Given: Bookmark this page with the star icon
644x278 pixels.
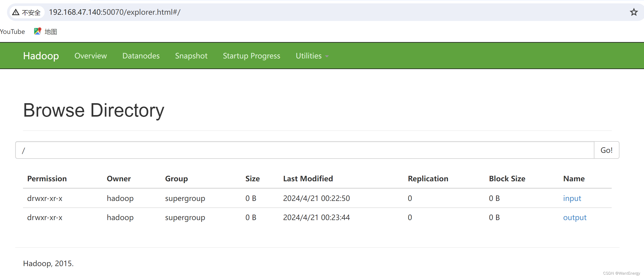Looking at the screenshot, I should [634, 12].
